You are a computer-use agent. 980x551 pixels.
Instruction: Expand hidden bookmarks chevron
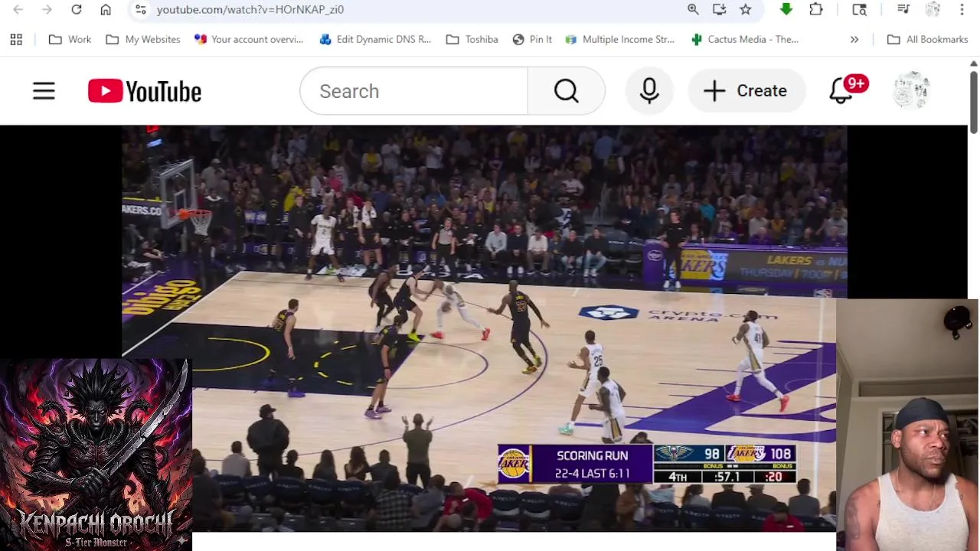point(854,39)
